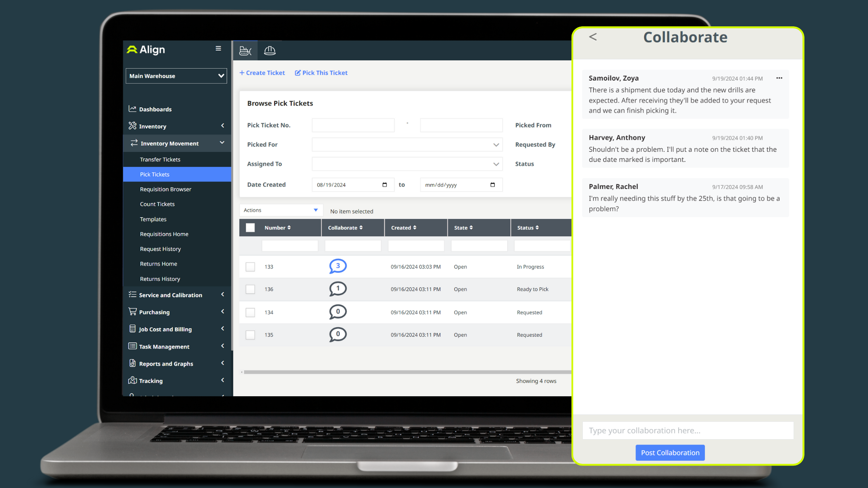Click the back arrow in the Collaborate panel

[x=592, y=37]
